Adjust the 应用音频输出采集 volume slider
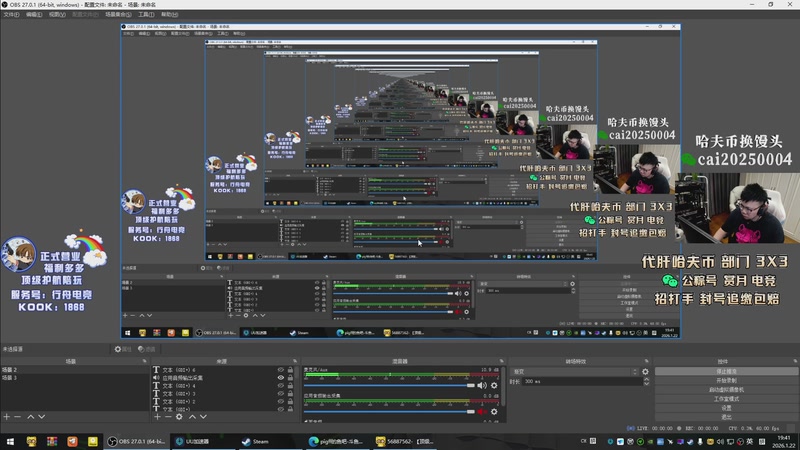This screenshot has width=800, height=450. (x=389, y=411)
